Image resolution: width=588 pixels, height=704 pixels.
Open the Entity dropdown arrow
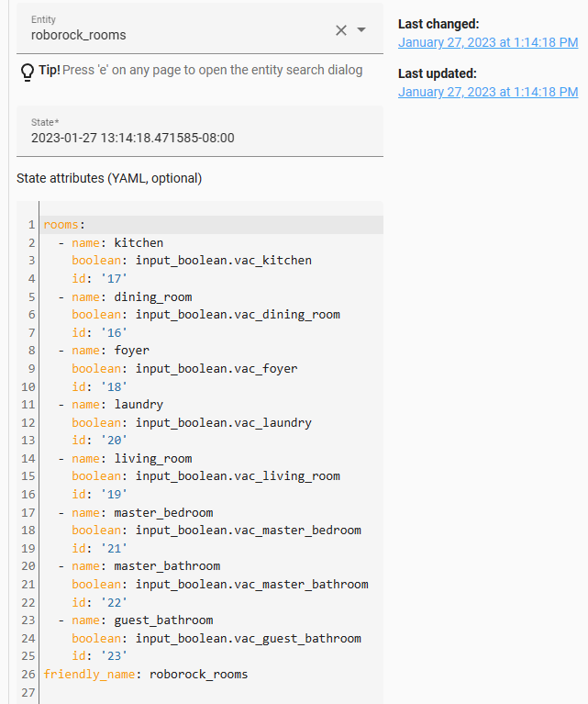tap(361, 30)
